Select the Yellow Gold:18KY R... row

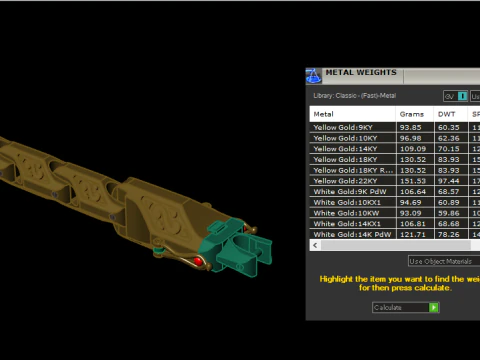tap(395, 170)
